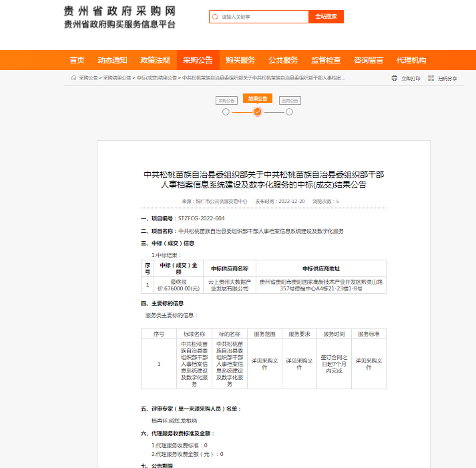Click the 合同公告 step label box

pos(290,101)
